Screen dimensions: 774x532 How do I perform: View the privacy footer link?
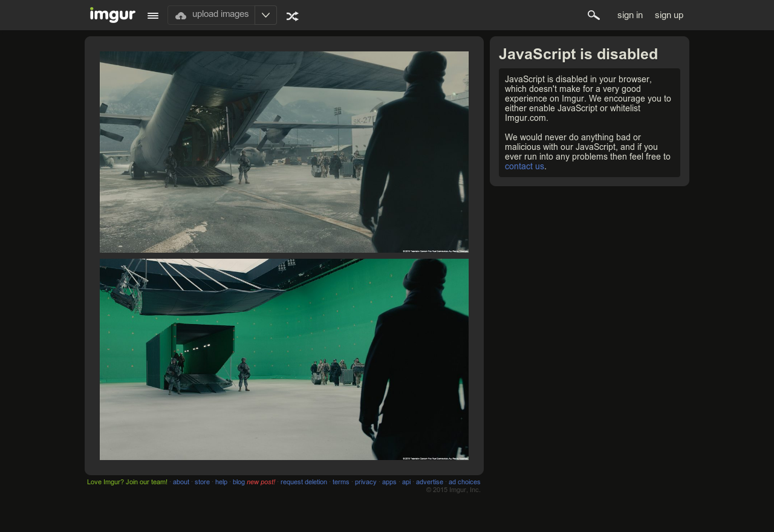[x=365, y=482]
